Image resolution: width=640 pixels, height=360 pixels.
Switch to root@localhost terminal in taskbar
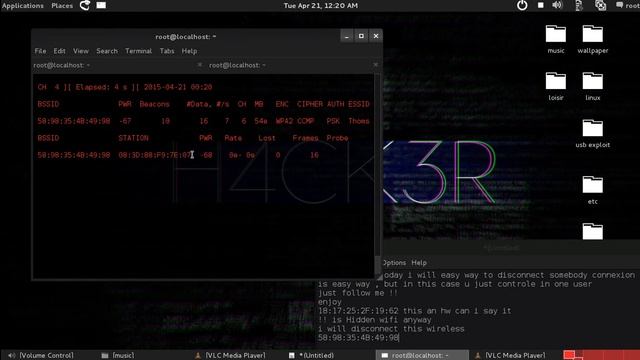click(422, 356)
